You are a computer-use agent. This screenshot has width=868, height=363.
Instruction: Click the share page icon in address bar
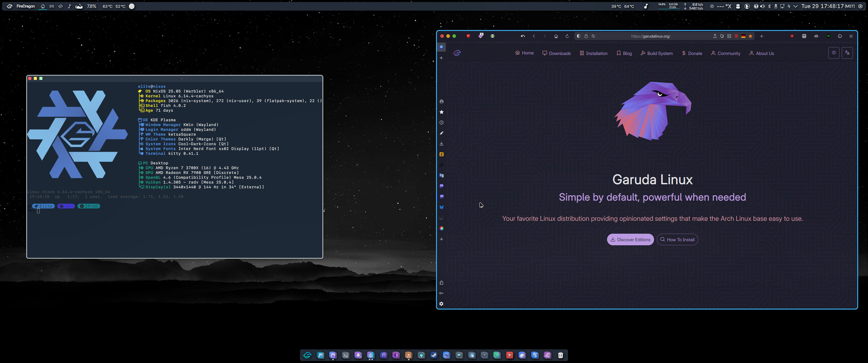715,36
